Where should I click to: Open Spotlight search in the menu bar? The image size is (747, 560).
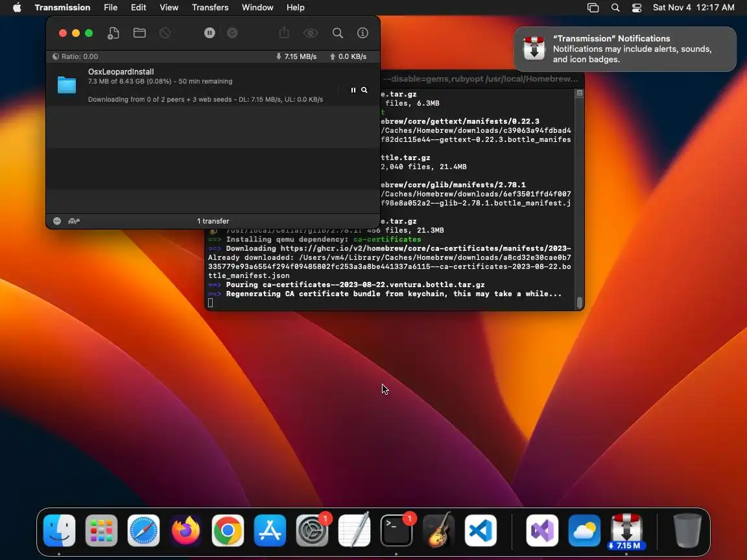coord(615,8)
